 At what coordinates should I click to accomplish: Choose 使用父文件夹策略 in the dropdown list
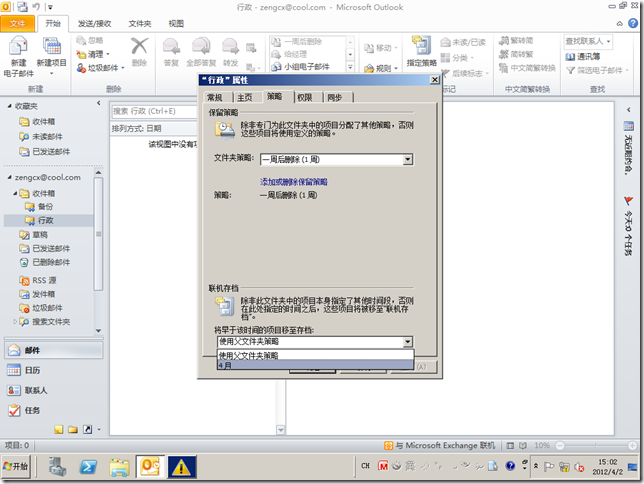[315, 355]
